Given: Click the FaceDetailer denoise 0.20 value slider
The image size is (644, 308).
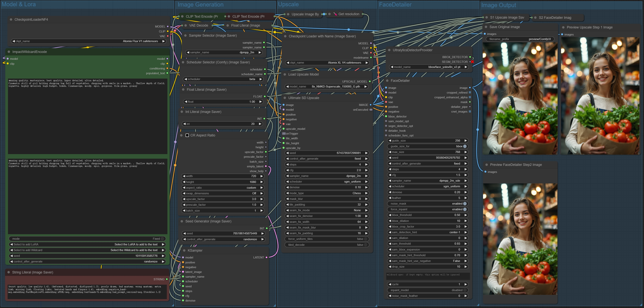Looking at the screenshot, I should pos(427,192).
